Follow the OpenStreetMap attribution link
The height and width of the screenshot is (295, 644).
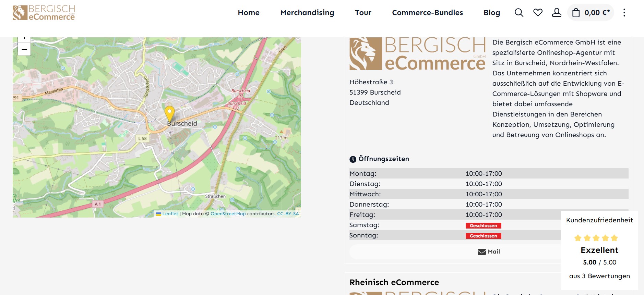pos(228,214)
